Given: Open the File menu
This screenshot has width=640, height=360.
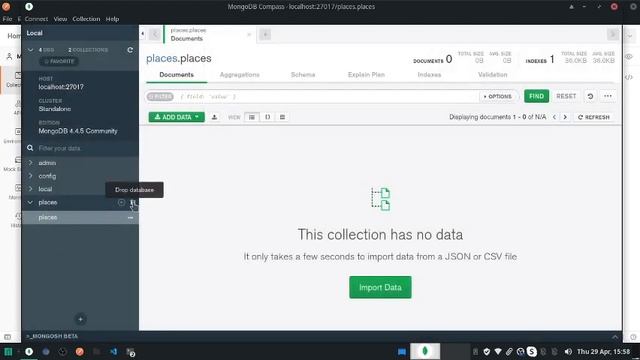Looking at the screenshot, I should [x=7, y=19].
